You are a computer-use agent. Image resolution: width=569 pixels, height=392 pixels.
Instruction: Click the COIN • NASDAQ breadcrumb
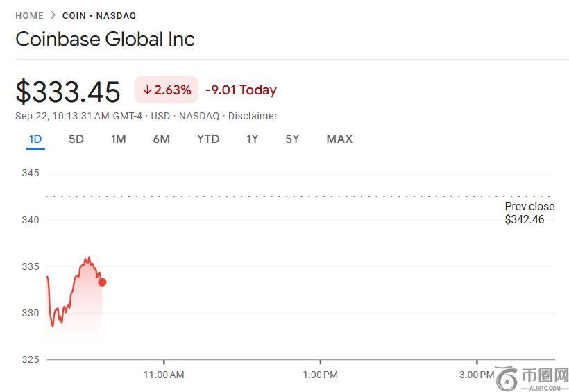pyautogui.click(x=99, y=15)
